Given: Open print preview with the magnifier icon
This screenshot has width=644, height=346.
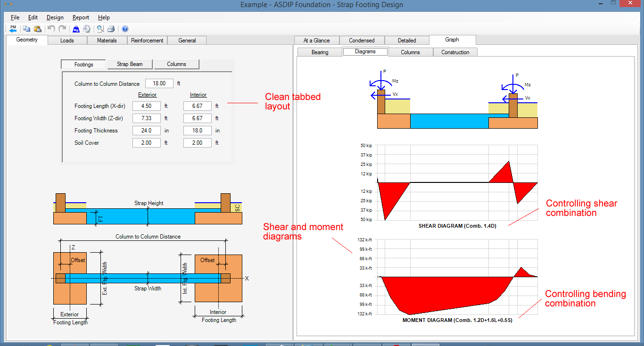Looking at the screenshot, I should [x=100, y=29].
